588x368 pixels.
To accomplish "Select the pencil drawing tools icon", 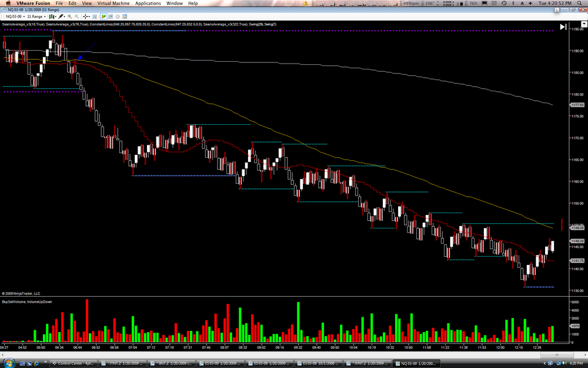I will click(x=61, y=16).
